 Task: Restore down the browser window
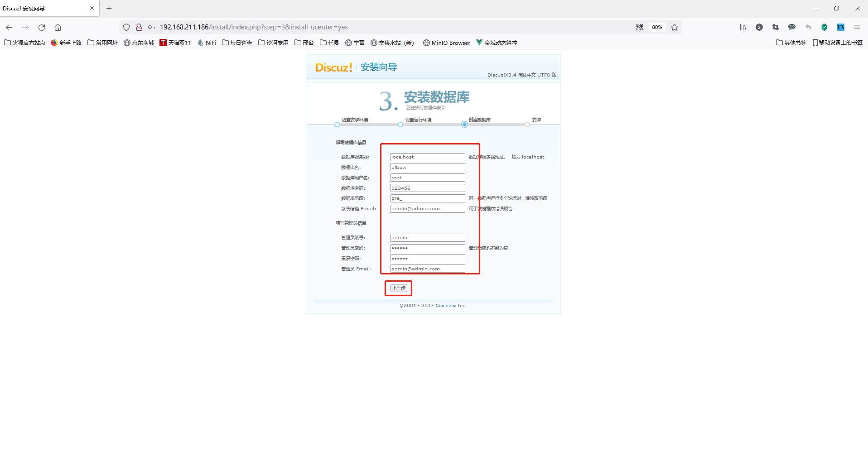coord(837,8)
